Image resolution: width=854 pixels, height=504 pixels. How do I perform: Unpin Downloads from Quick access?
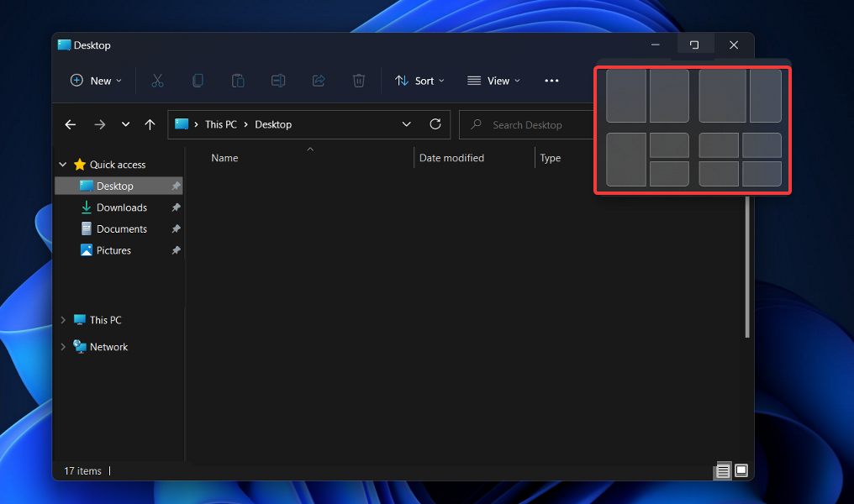click(x=176, y=207)
